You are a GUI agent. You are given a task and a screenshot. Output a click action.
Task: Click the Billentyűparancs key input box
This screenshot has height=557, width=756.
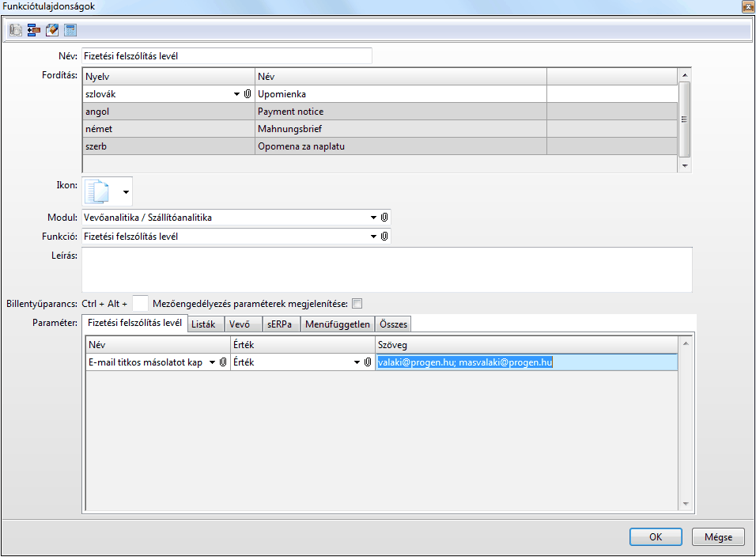tap(140, 304)
